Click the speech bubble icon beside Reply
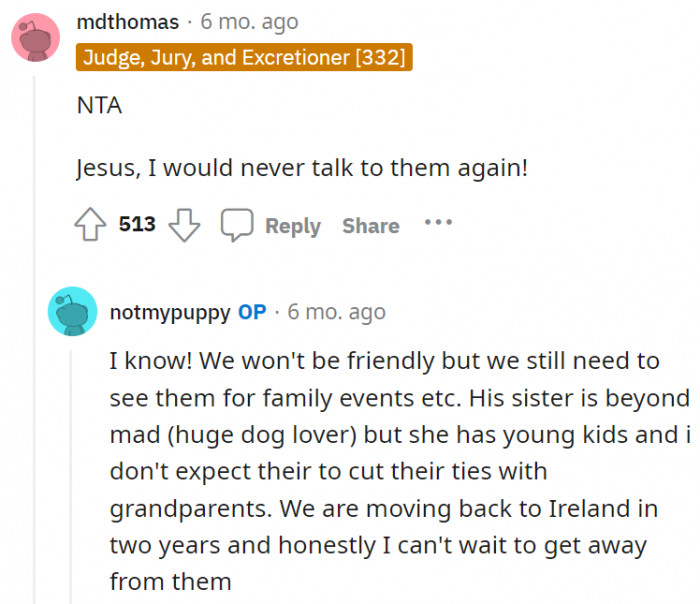The width and height of the screenshot is (700, 604). pos(237,225)
